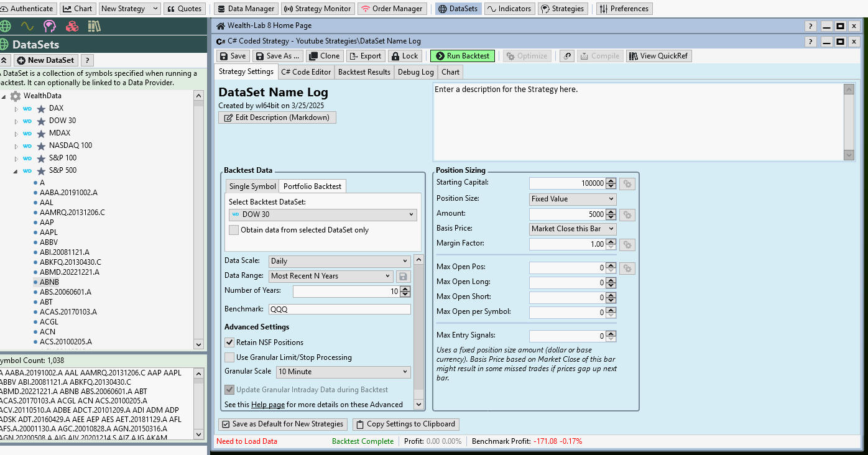Enable Use Granular Limit/Stop Processing
868x455 pixels.
(x=229, y=357)
